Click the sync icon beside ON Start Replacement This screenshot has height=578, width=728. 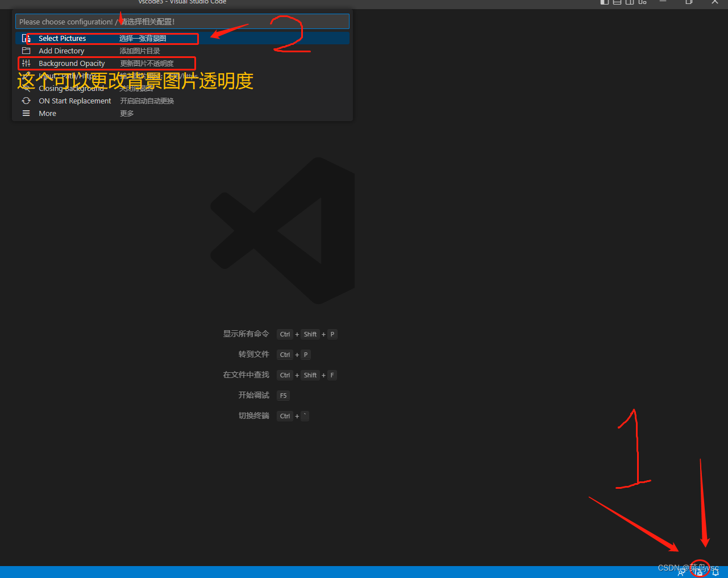tap(26, 101)
